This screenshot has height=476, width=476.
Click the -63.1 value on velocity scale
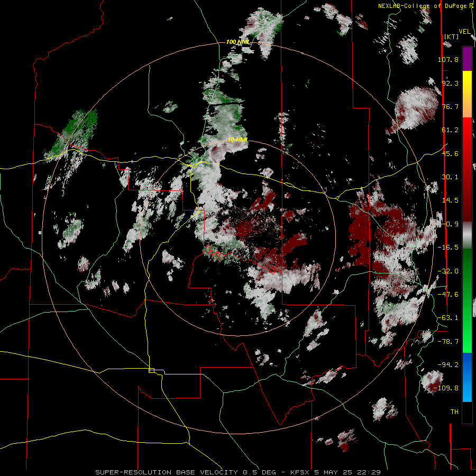pyautogui.click(x=448, y=318)
